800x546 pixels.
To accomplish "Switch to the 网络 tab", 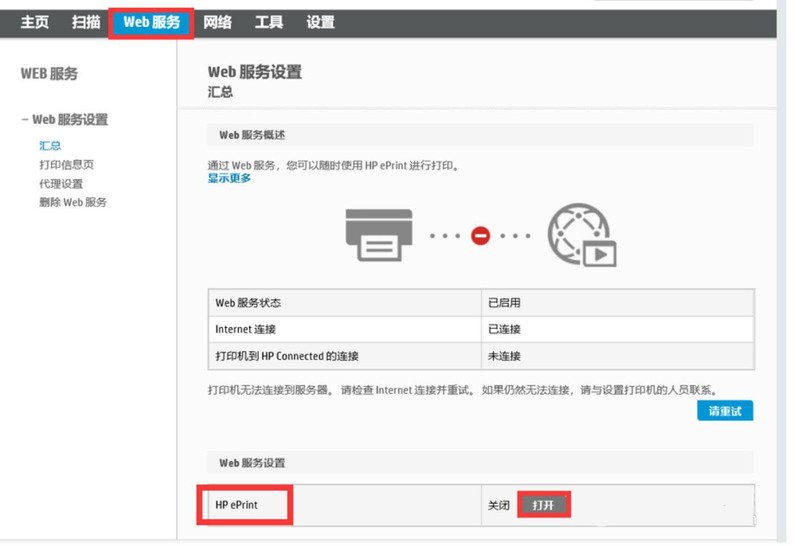I will coord(217,22).
